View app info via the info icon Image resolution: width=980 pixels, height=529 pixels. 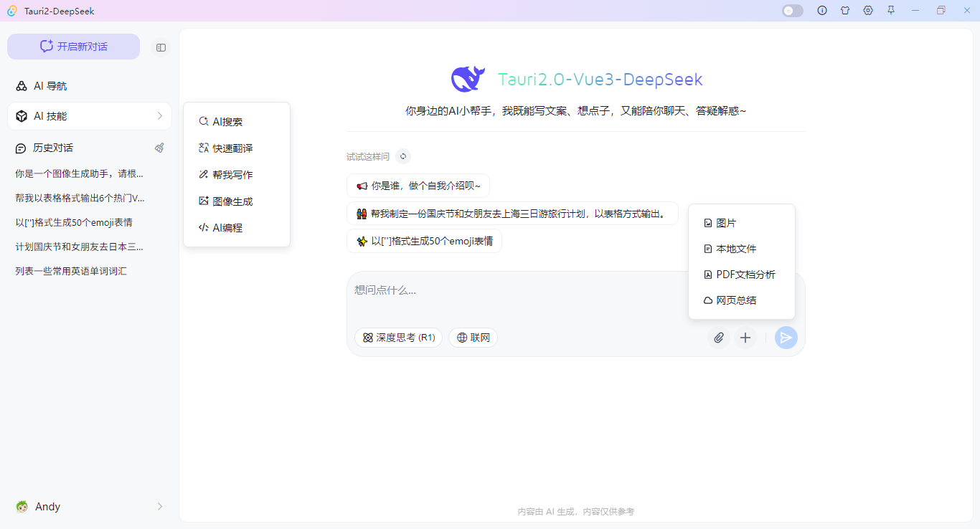[822, 10]
